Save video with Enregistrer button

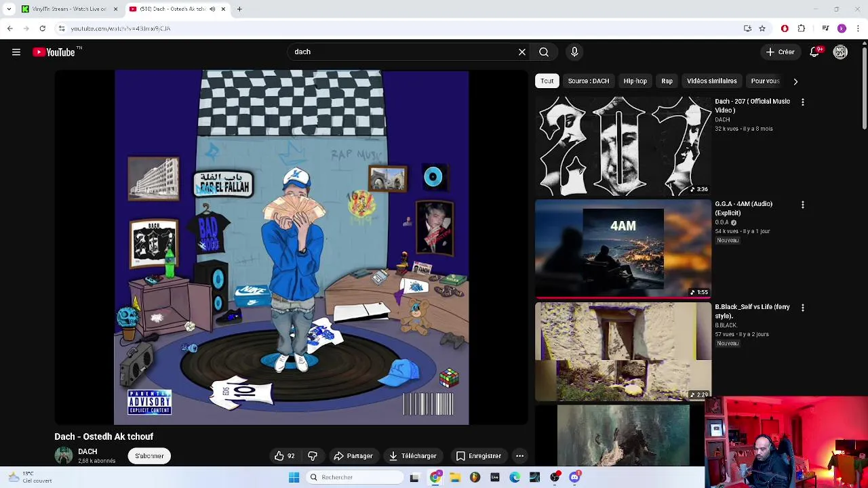(478, 456)
